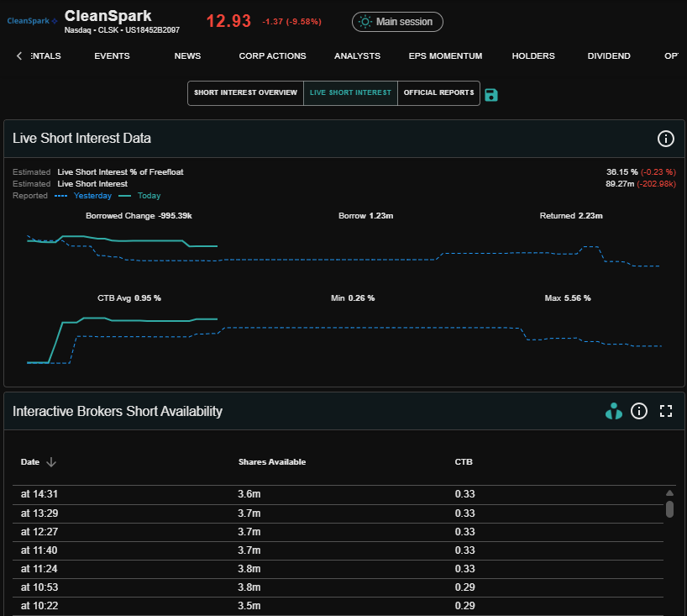Click the CleanSpark company logo
This screenshot has width=687, height=616.
point(32,21)
